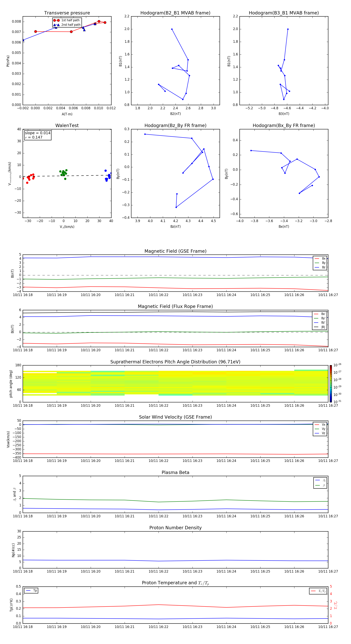Click the pitch angle colorbar

point(331,384)
